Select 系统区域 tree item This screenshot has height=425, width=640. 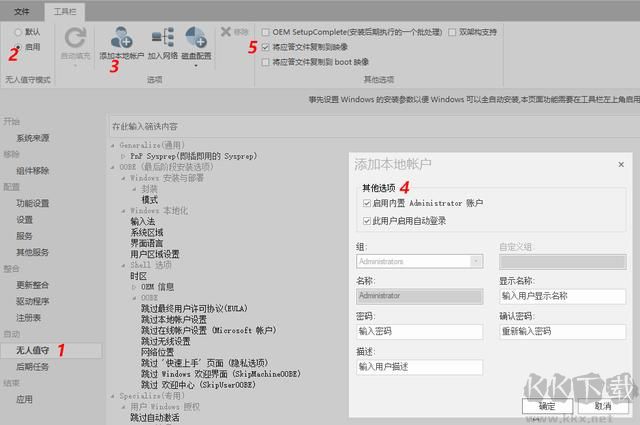pos(147,233)
